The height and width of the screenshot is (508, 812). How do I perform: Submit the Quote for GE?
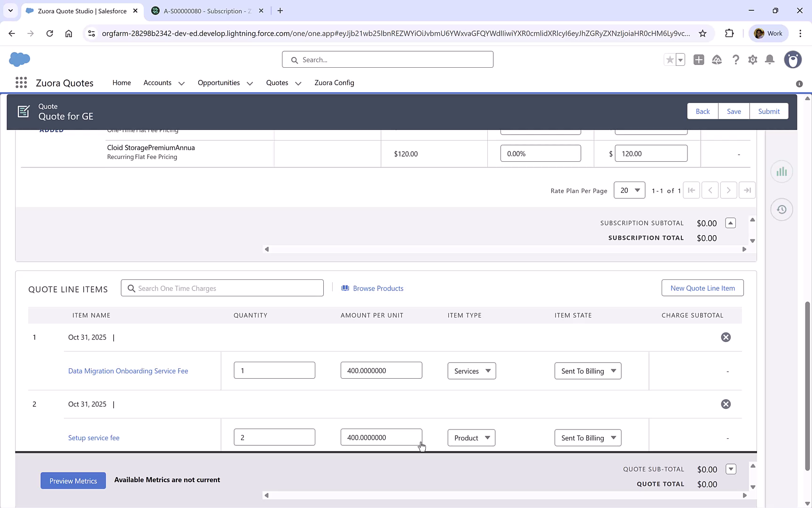pos(769,111)
